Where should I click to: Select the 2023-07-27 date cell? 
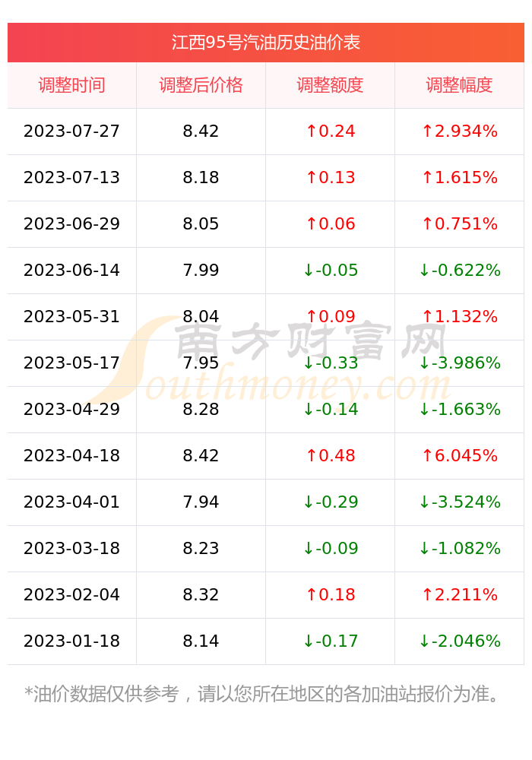pyautogui.click(x=71, y=131)
